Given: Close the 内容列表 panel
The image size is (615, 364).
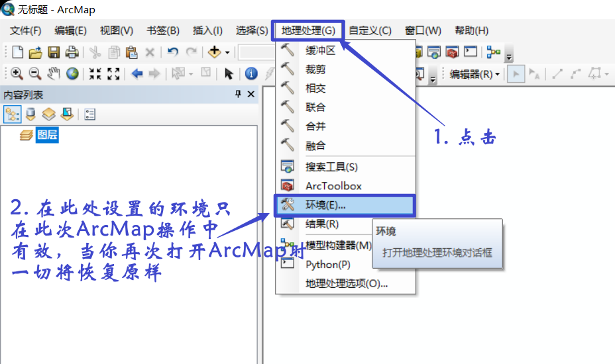Looking at the screenshot, I should click(251, 94).
